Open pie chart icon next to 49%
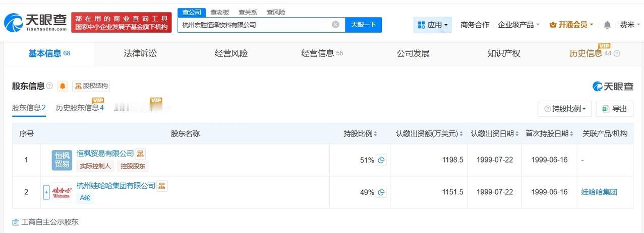Screen dimensions: 644x233 pyautogui.click(x=381, y=192)
